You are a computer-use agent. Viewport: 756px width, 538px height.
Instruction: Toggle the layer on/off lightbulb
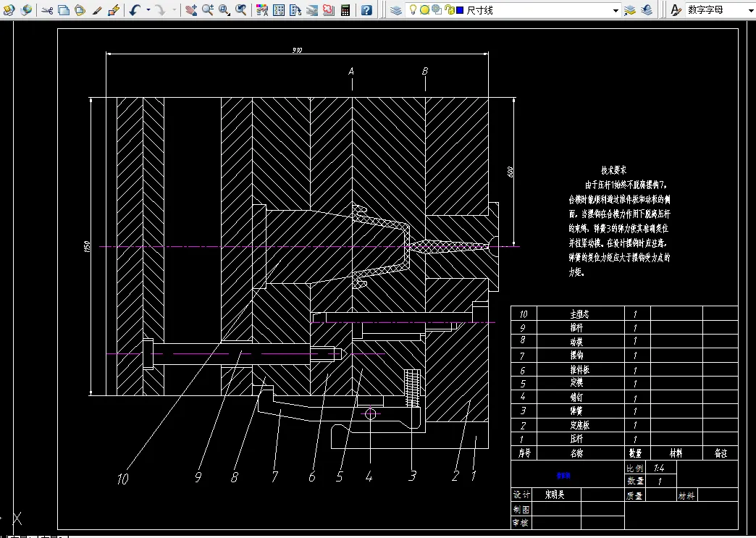tap(413, 9)
